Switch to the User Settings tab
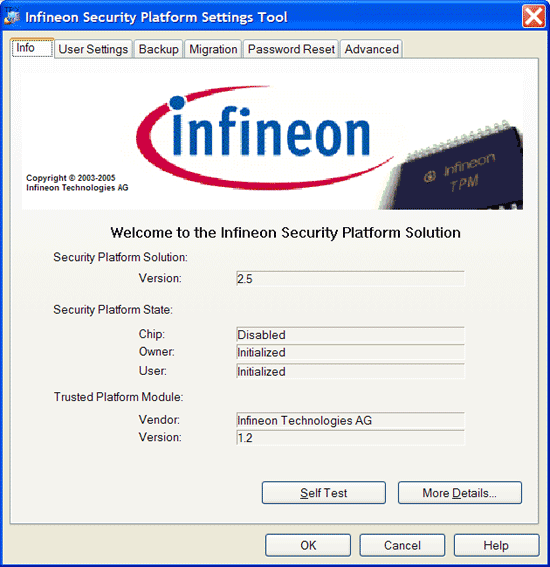The image size is (550, 567). point(93,49)
